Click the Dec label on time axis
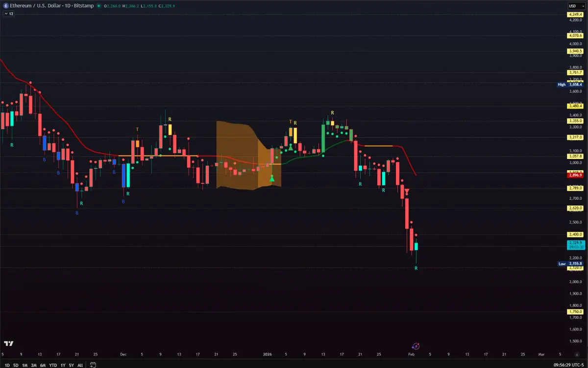Screen dimensions: 588x368 (123, 354)
